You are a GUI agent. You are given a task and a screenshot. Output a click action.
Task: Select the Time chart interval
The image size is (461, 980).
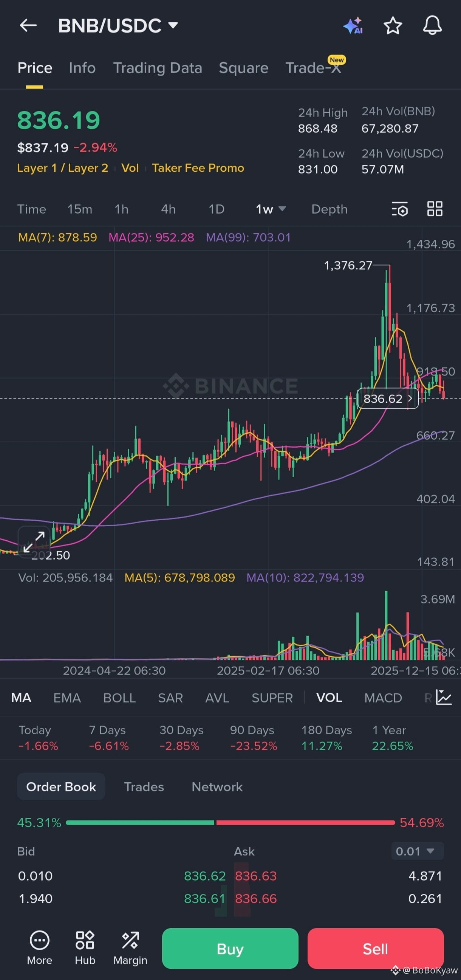[x=32, y=209]
